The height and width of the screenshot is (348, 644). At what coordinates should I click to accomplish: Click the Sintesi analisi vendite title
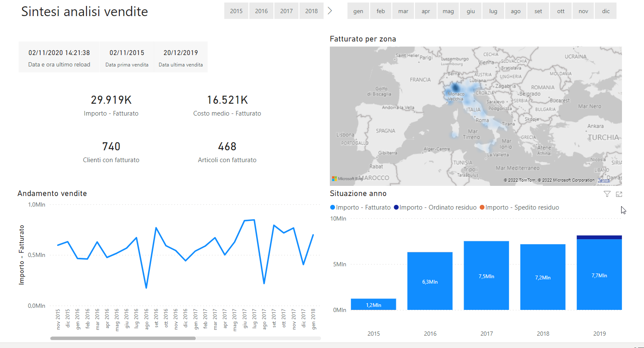[x=85, y=11]
